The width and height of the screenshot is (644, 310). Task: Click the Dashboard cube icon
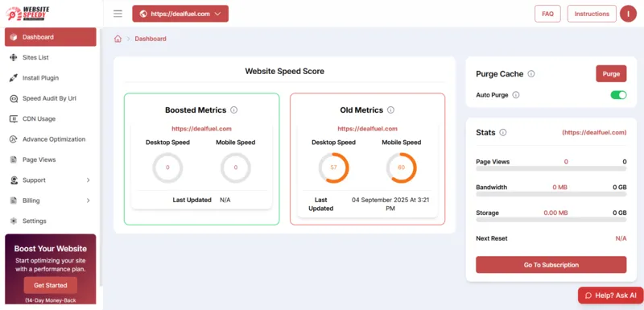14,37
